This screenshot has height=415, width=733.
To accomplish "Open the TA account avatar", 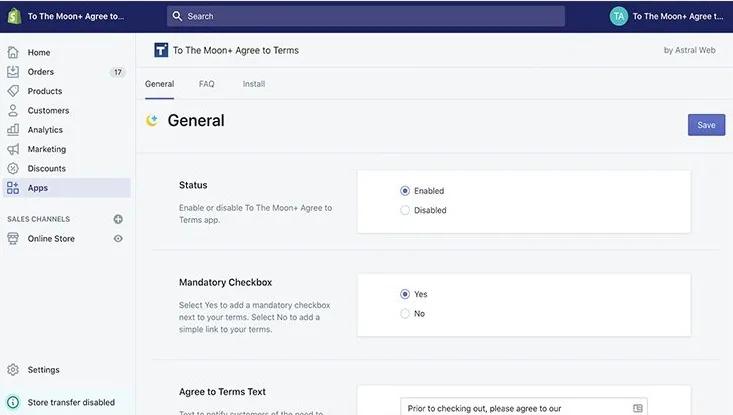I will 618,16.
